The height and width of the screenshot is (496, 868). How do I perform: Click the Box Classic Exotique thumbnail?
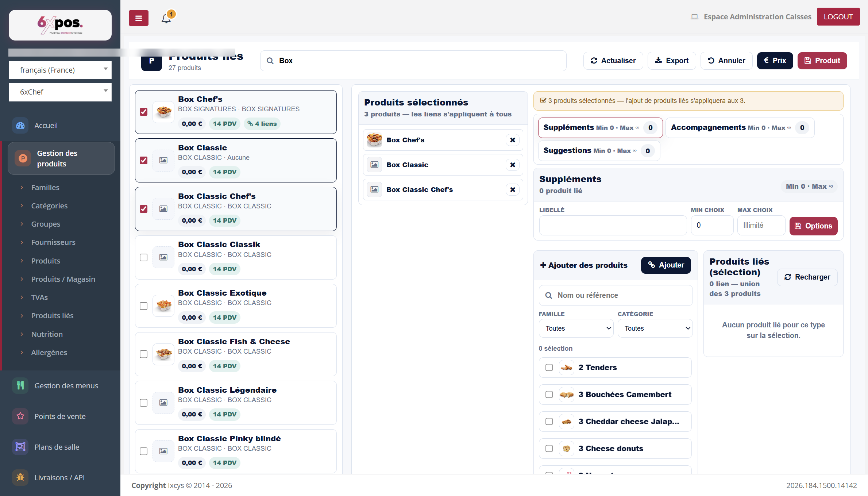point(163,306)
